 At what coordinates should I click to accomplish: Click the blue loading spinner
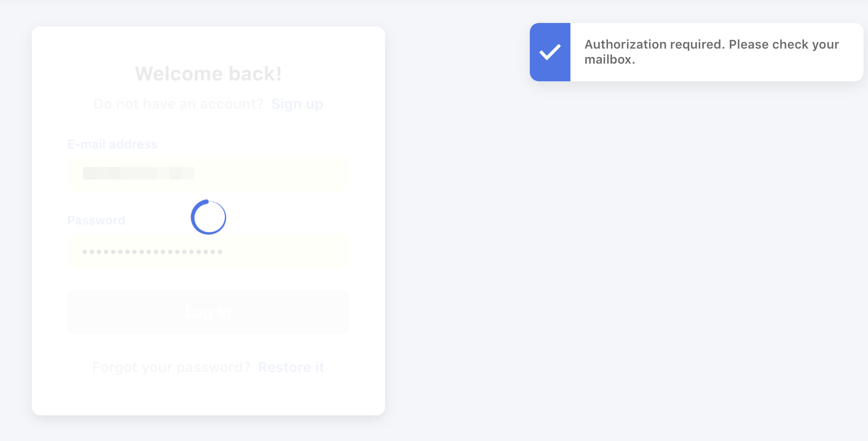point(208,217)
